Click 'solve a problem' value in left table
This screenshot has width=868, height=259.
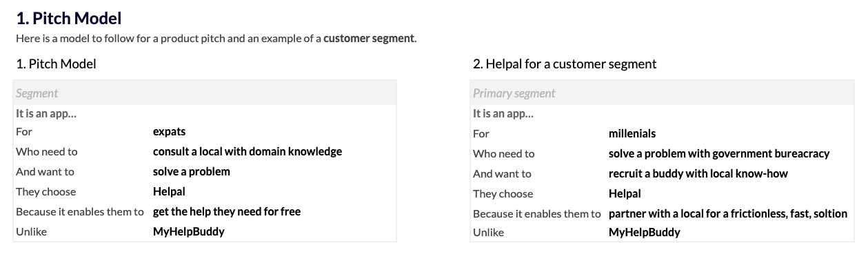pos(192,171)
